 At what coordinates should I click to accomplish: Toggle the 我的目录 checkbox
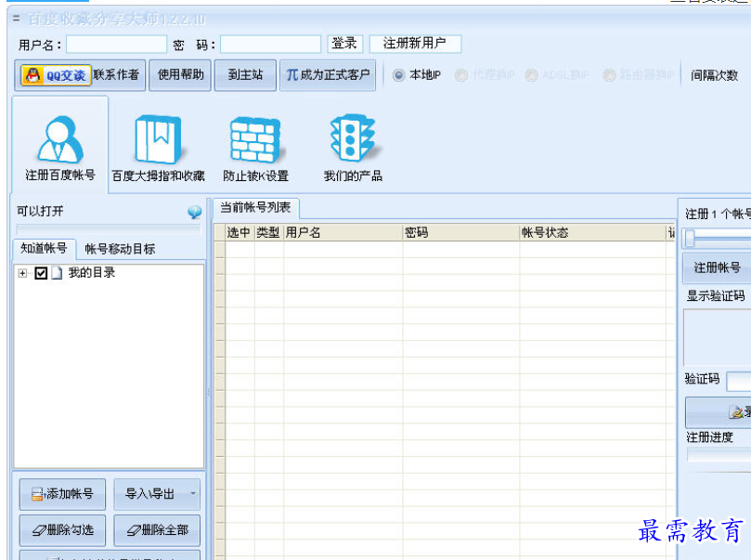41,273
